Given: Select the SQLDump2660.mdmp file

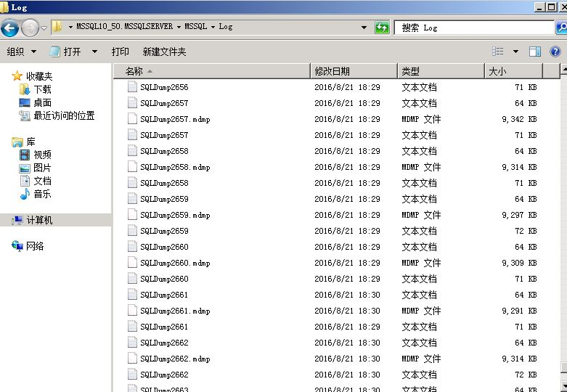Looking at the screenshot, I should (175, 263).
